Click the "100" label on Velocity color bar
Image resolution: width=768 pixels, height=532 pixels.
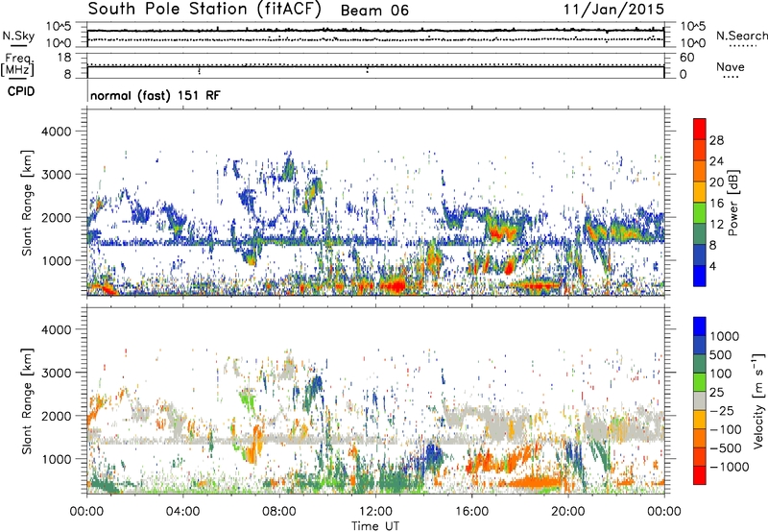click(721, 374)
